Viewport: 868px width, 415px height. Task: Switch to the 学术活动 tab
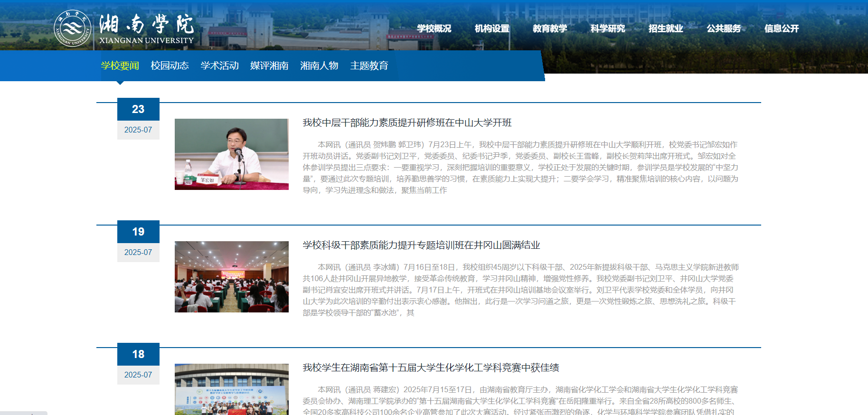(x=220, y=66)
